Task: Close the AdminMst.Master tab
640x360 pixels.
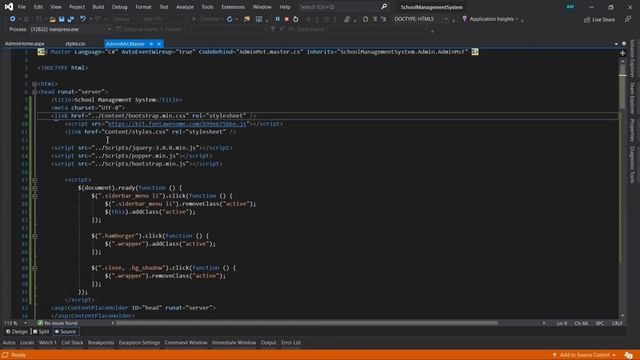Action: (x=159, y=44)
